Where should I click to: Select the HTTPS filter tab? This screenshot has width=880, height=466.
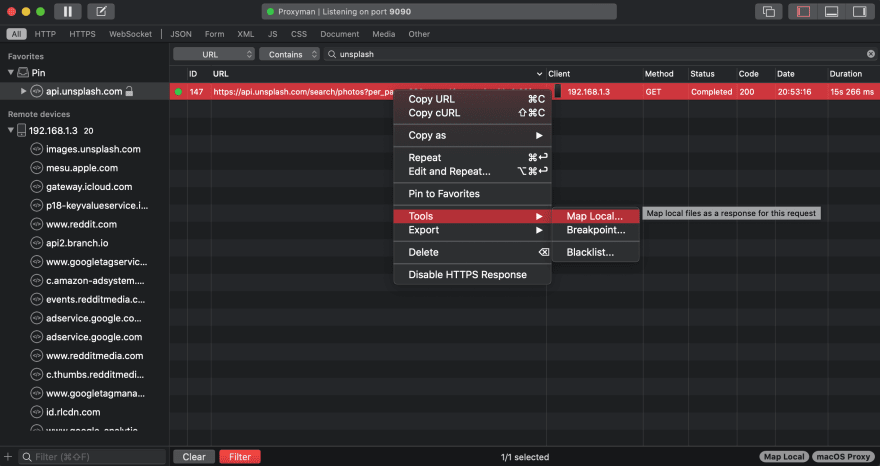82,34
